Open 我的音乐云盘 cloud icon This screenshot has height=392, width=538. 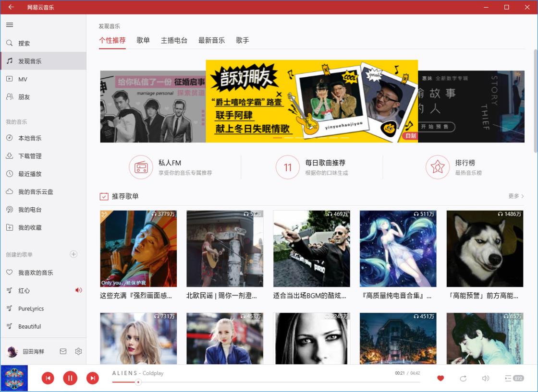pos(10,191)
